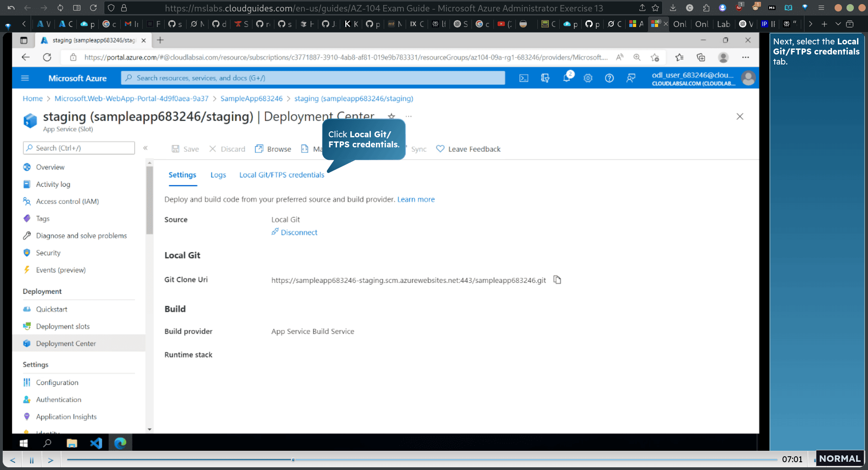Collapse the left resource menu chevron
Screen dimensions: 868x470
point(145,148)
